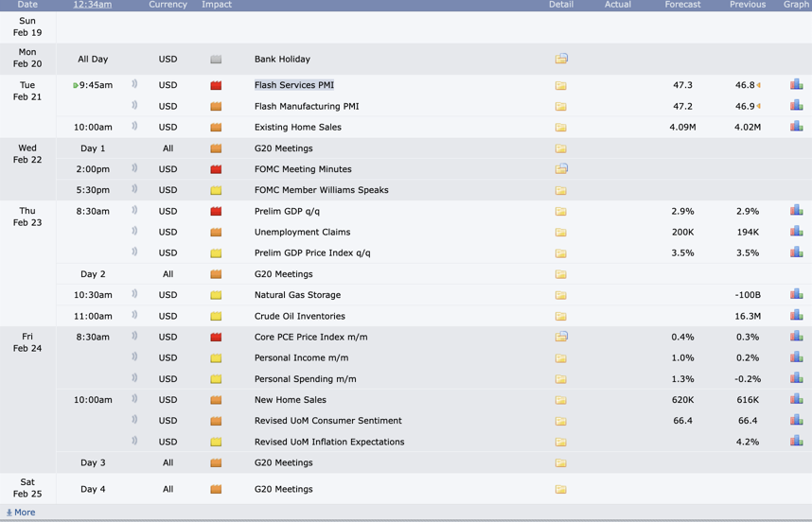Click the gray Bank Holiday impact icon
This screenshot has width=812, height=522.
click(216, 60)
